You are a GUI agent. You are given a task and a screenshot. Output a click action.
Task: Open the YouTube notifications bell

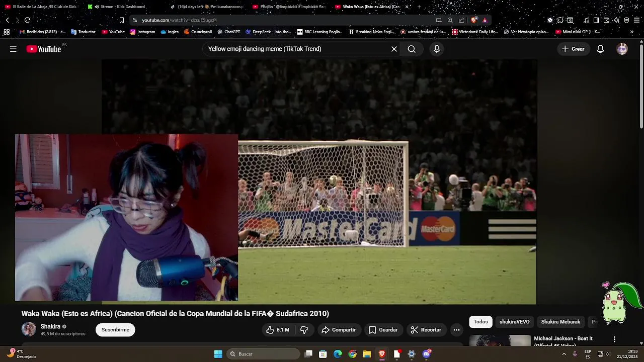[x=600, y=49]
